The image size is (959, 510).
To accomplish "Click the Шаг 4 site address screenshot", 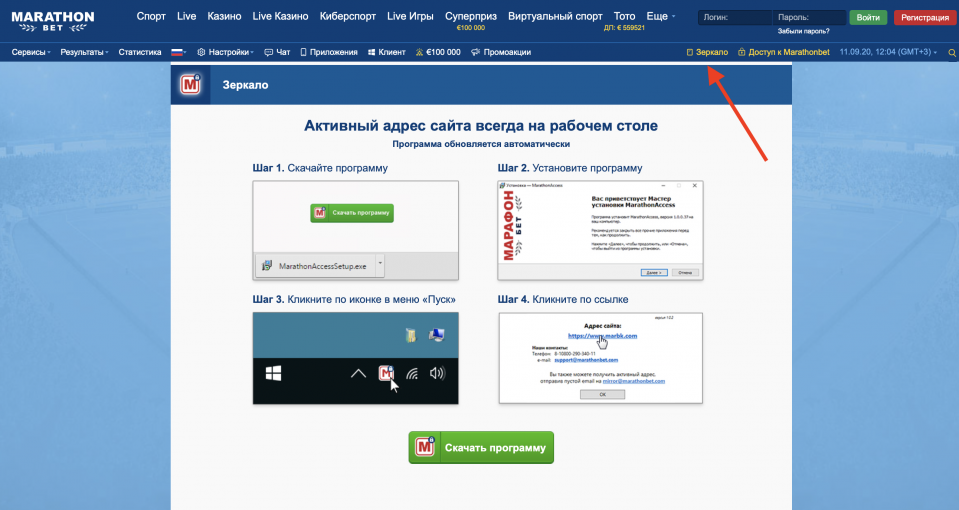I will tap(601, 358).
